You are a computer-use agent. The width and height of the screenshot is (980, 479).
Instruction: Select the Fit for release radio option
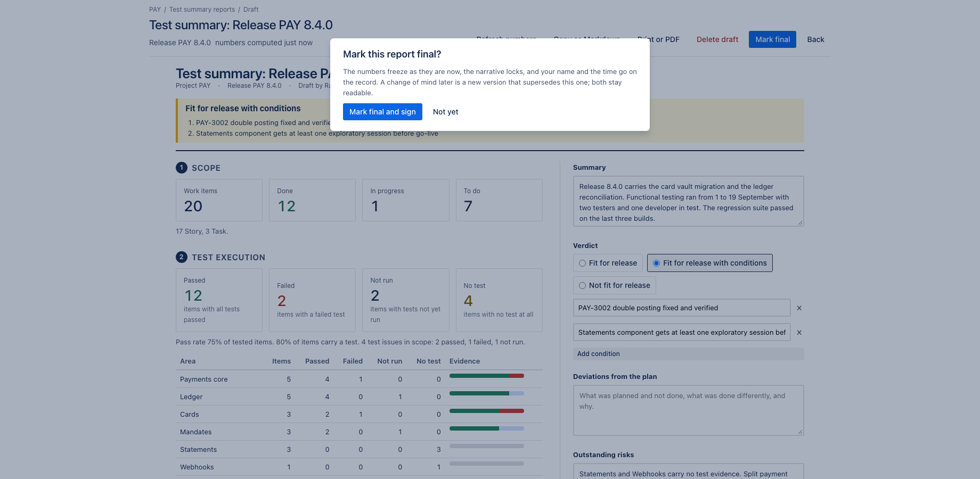[608, 263]
